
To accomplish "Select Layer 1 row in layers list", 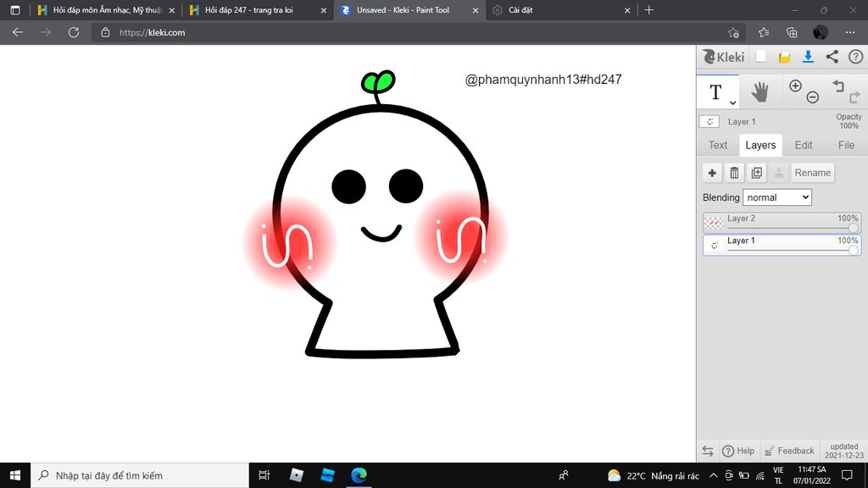I will 782,245.
